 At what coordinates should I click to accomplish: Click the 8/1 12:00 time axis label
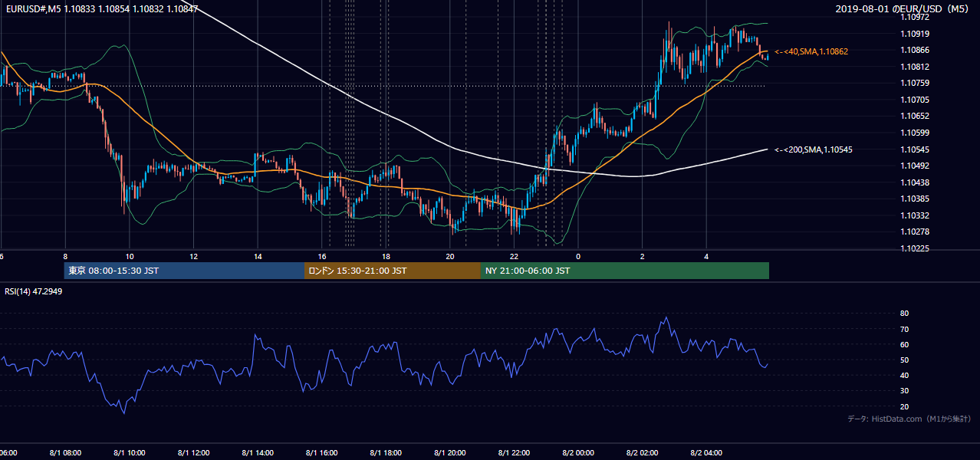click(194, 452)
